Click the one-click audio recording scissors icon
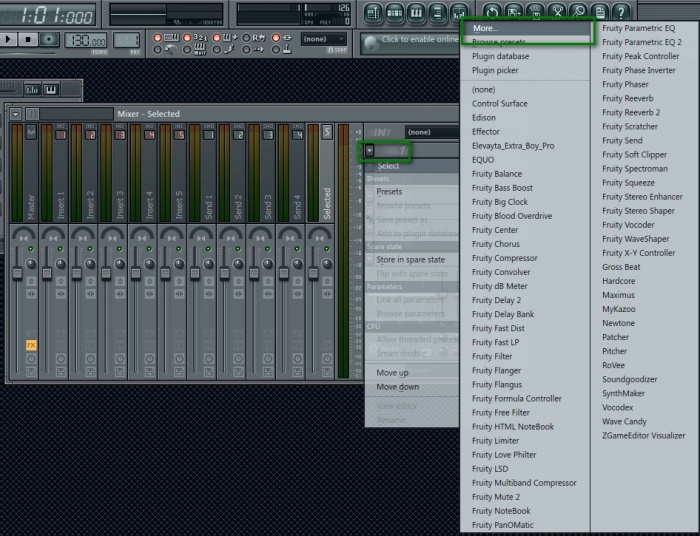This screenshot has width=700, height=536. click(557, 11)
